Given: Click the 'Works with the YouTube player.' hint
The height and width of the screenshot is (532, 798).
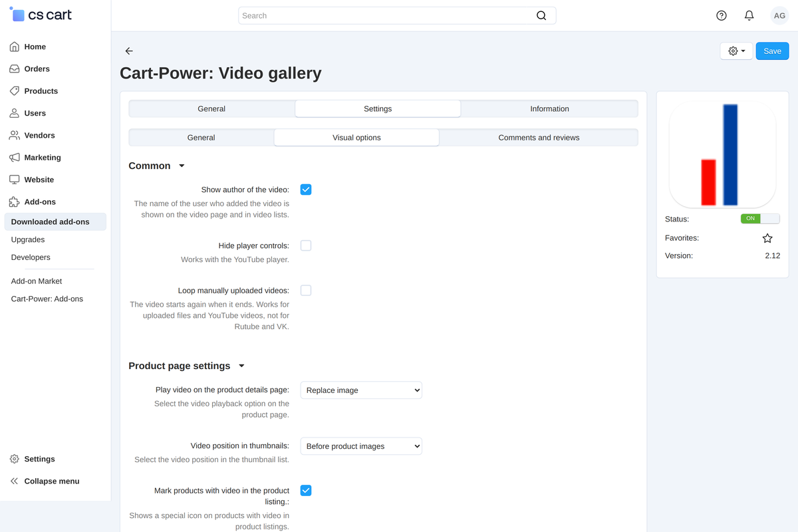Looking at the screenshot, I should coord(235,259).
